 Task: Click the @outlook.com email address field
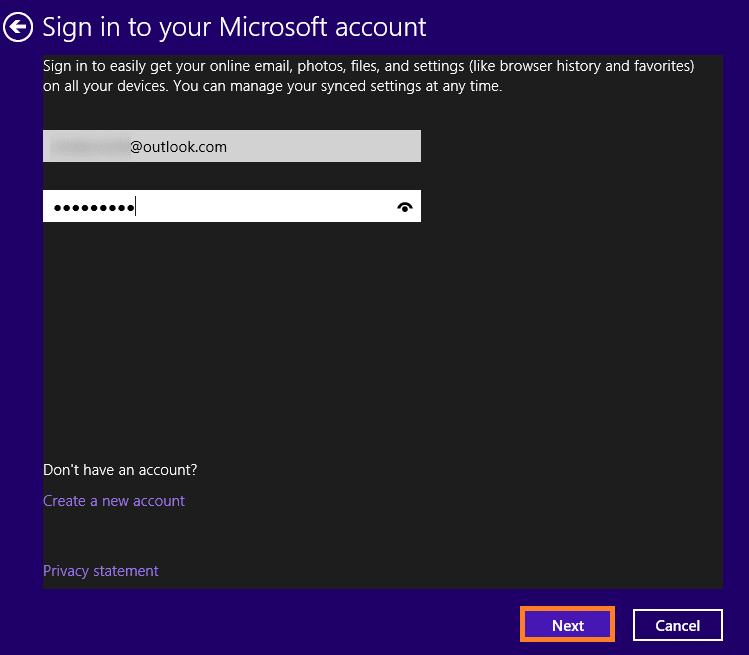pos(232,146)
